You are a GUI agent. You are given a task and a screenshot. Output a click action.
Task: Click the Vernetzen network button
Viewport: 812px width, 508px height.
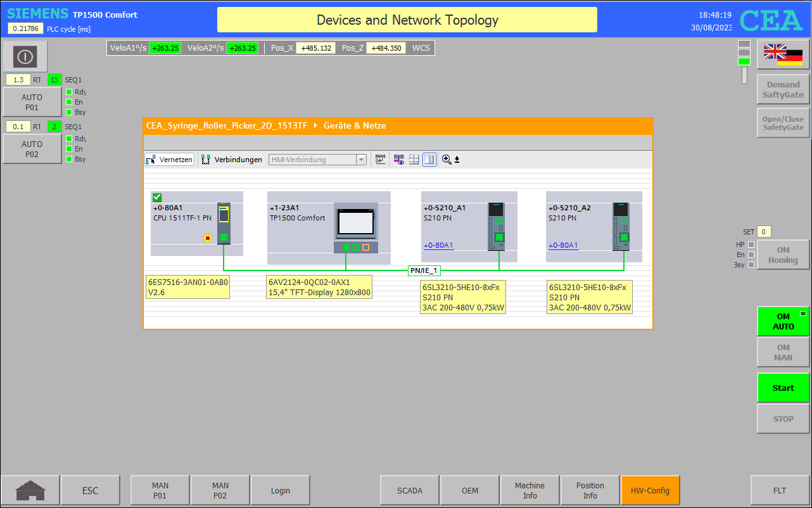[x=169, y=160]
